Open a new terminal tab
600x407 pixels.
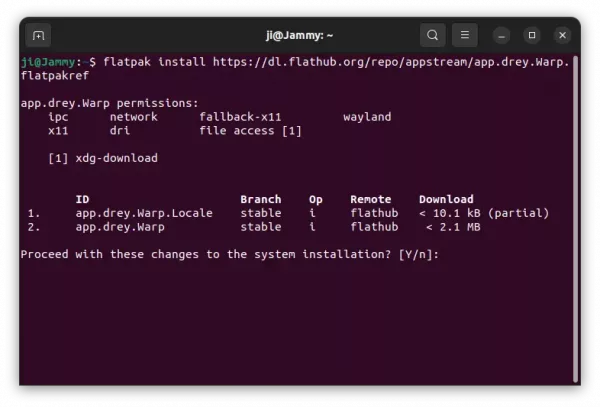tap(38, 36)
